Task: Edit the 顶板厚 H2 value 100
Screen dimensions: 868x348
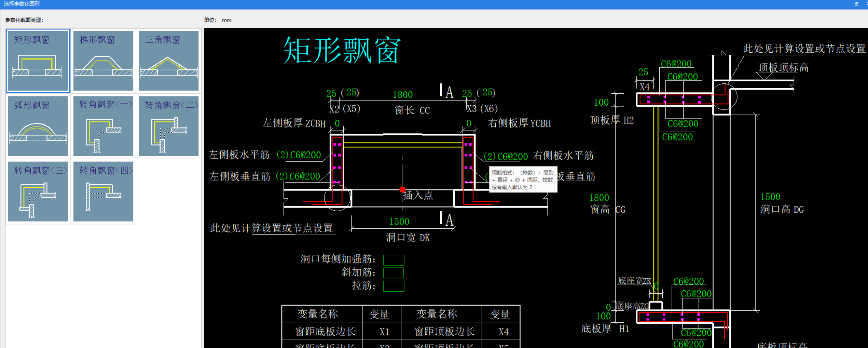Action: pos(601,103)
